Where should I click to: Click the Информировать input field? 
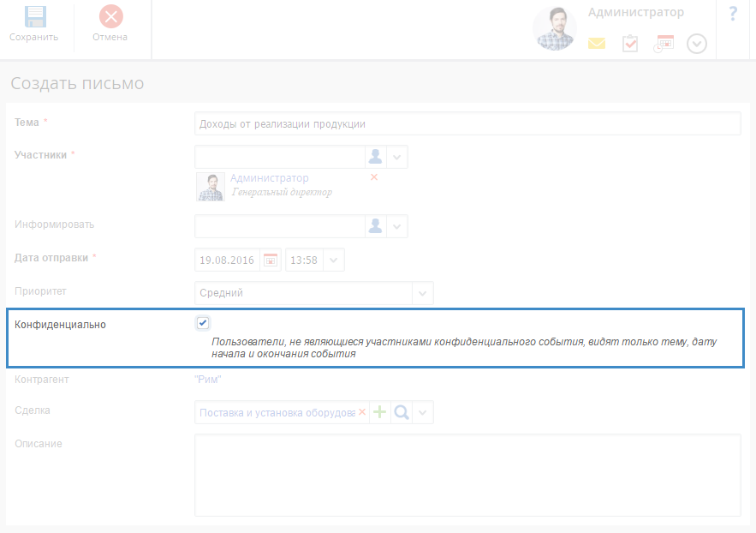[280, 226]
